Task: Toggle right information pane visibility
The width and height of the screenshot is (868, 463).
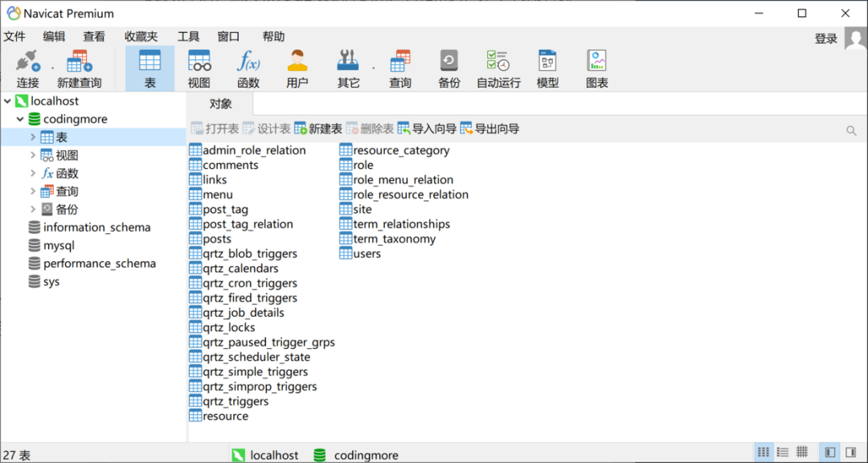Action: pos(852,452)
